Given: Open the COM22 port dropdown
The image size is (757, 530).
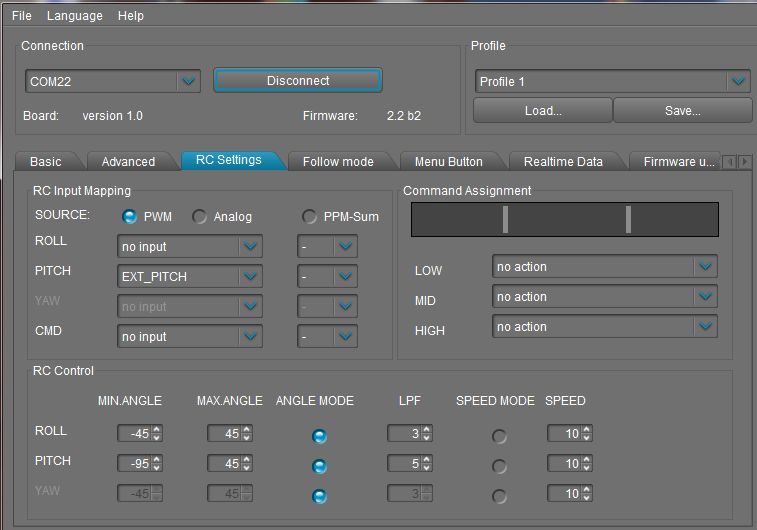Looking at the screenshot, I should tap(188, 81).
